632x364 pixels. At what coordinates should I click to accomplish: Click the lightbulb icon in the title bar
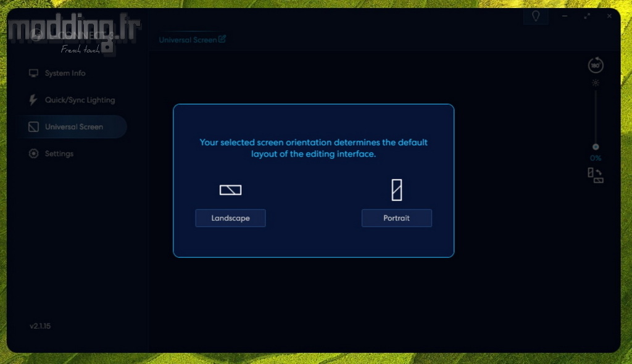(x=536, y=16)
